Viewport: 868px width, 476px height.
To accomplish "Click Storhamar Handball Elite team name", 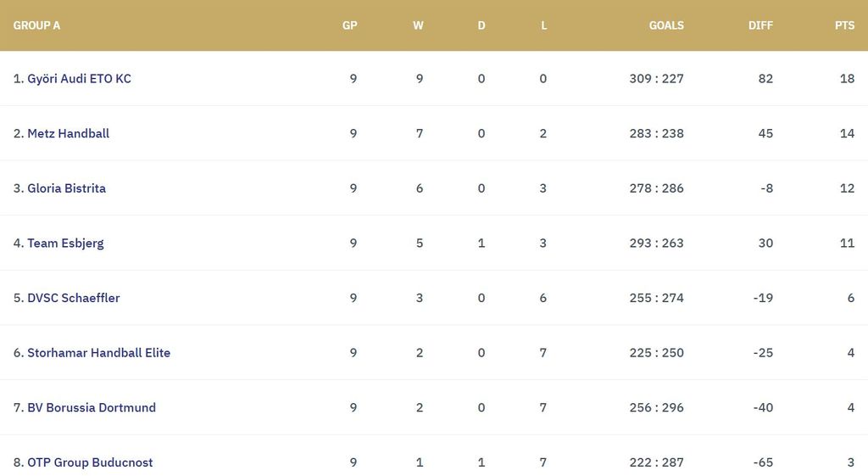I will pos(98,353).
